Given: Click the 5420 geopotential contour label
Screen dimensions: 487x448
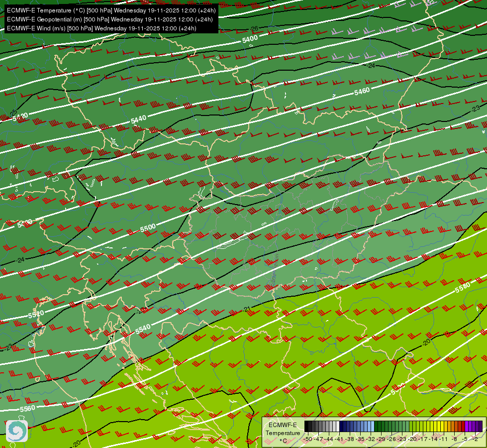Looking at the screenshot, I should pyautogui.click(x=20, y=117).
